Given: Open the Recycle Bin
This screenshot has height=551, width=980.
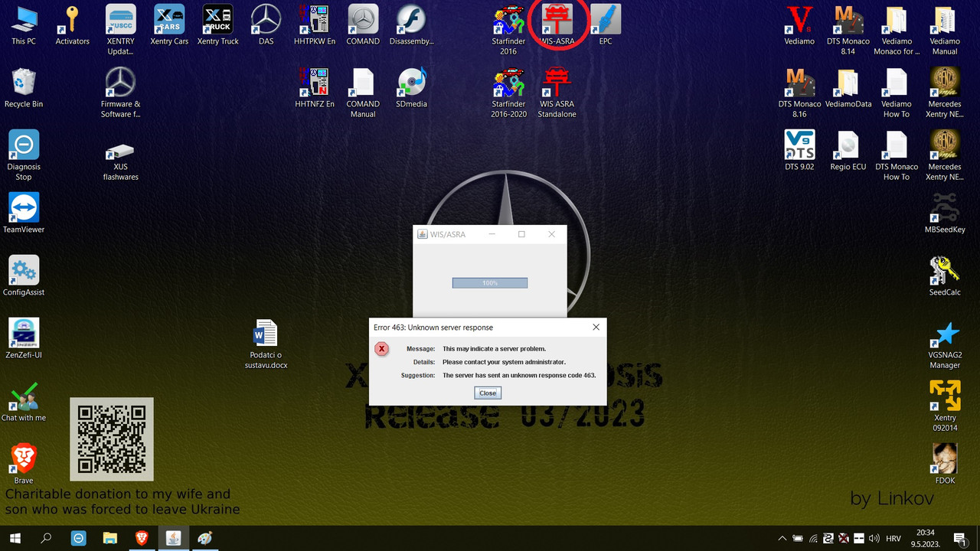Looking at the screenshot, I should tap(24, 87).
